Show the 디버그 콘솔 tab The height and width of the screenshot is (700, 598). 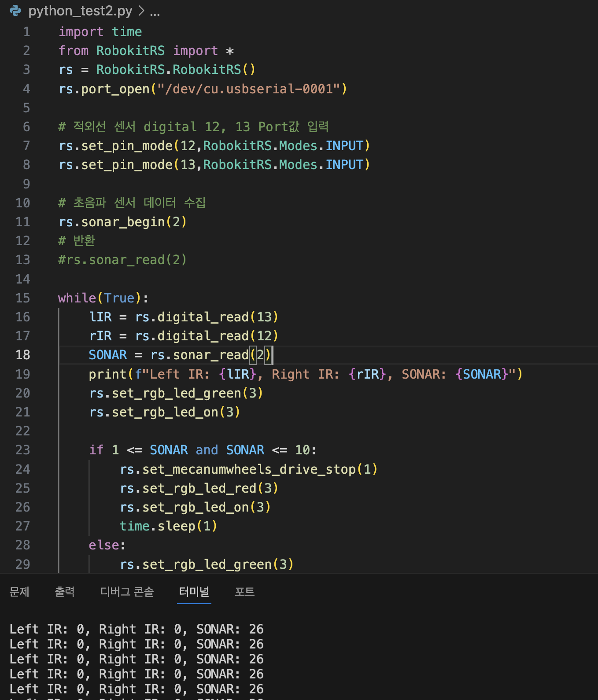click(x=127, y=592)
